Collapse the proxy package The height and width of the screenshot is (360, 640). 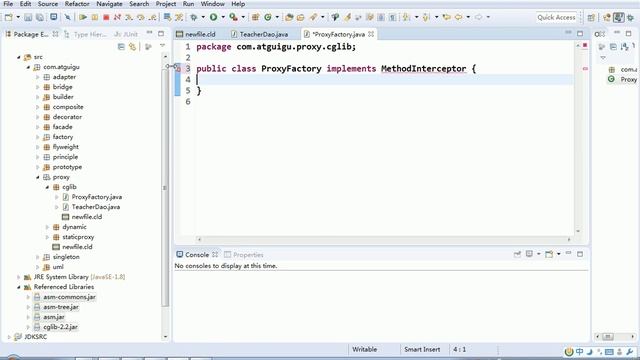click(x=38, y=177)
